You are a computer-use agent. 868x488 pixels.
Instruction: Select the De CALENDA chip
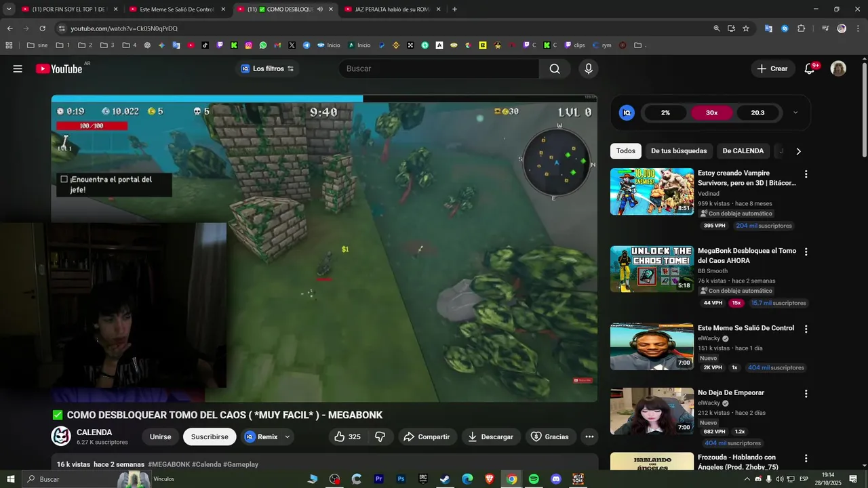743,151
